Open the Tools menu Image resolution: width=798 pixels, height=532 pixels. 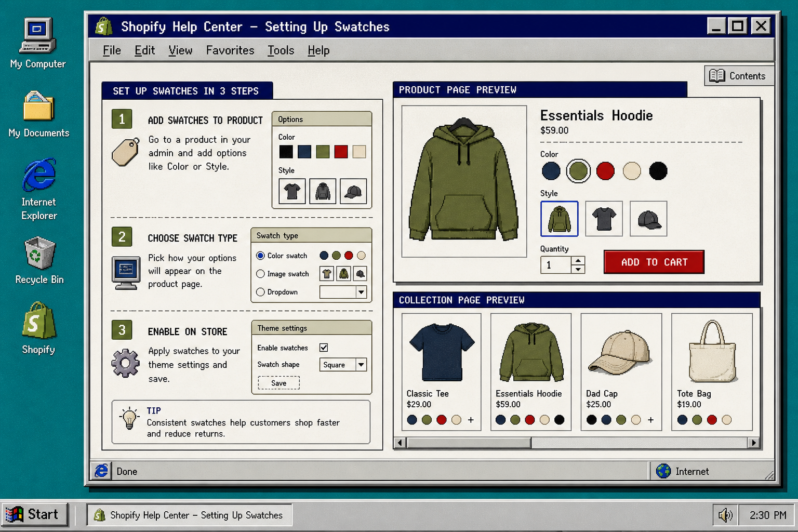click(281, 50)
